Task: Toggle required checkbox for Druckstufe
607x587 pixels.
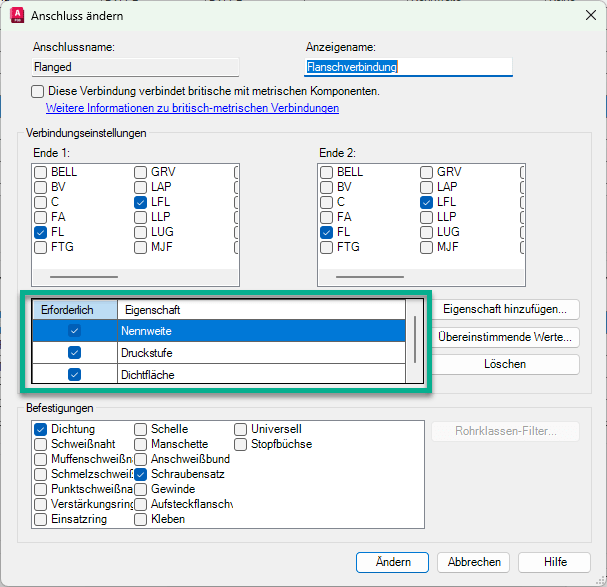Action: [x=75, y=353]
